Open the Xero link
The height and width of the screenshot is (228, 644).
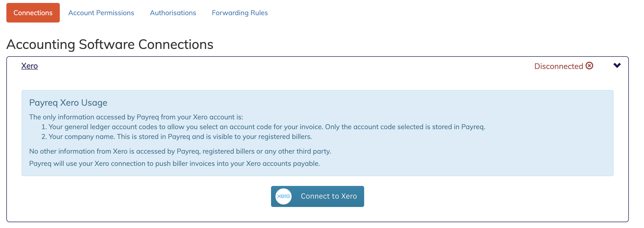[29, 66]
